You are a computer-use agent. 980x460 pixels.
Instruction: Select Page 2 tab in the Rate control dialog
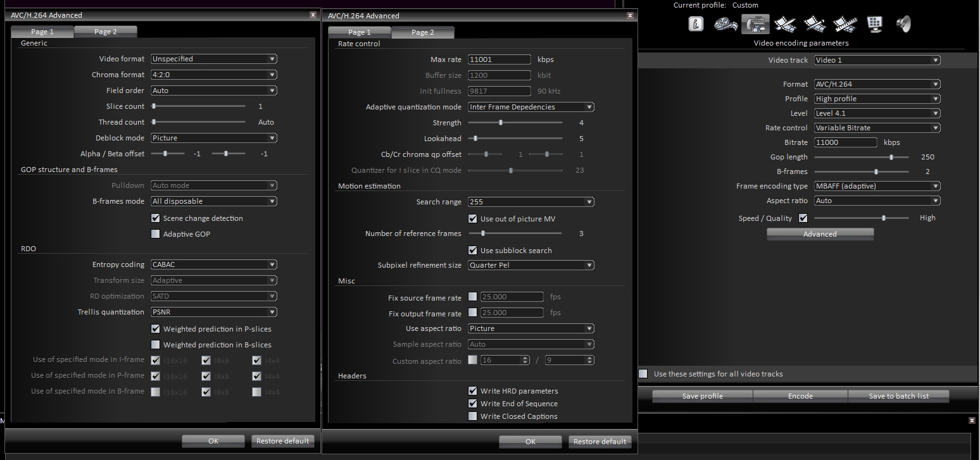[x=423, y=32]
